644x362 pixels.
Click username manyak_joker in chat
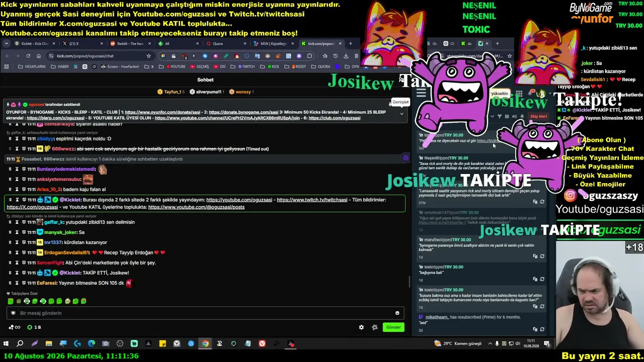tap(61, 232)
